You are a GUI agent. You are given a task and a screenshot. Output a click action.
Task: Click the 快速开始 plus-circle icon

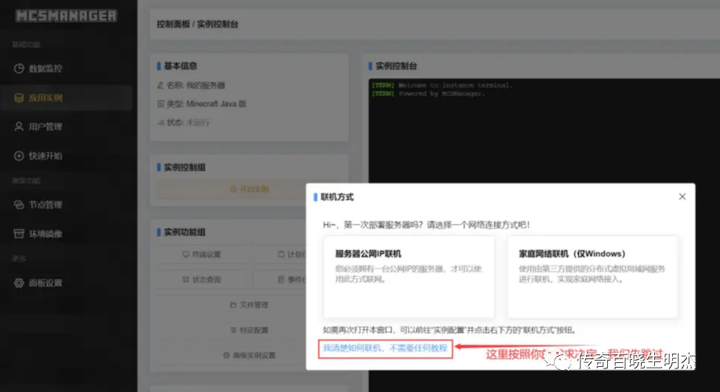19,156
